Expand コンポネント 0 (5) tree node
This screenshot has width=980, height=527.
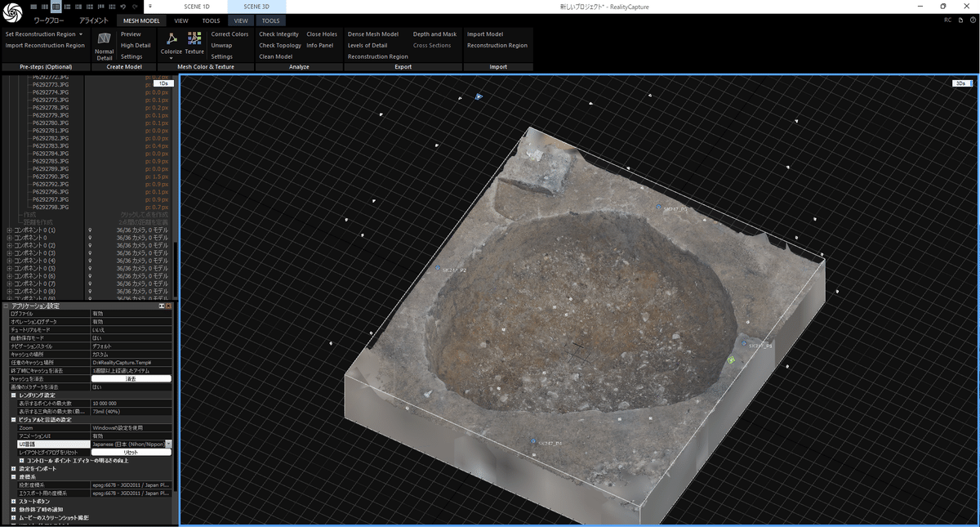pyautogui.click(x=9, y=268)
